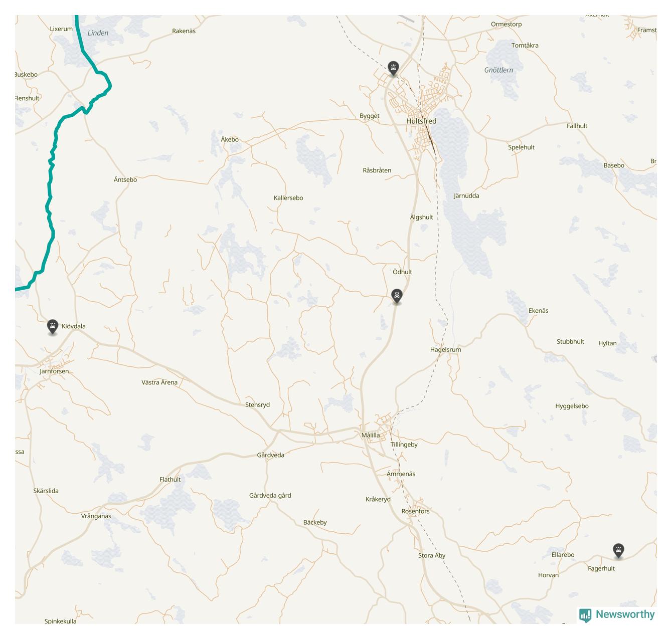
Task: Click the Linden lake label
Action: click(98, 33)
